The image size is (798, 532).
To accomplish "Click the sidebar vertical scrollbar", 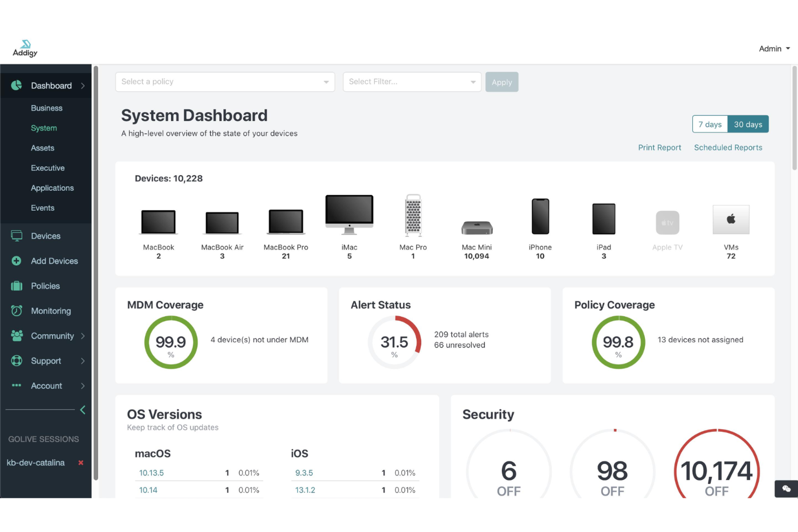I will 96,273.
